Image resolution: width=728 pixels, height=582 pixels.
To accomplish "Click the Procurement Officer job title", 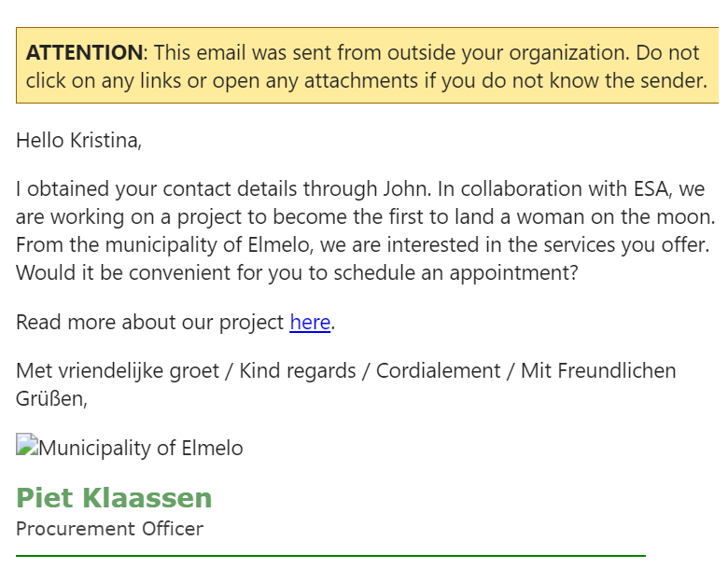I will click(109, 530).
